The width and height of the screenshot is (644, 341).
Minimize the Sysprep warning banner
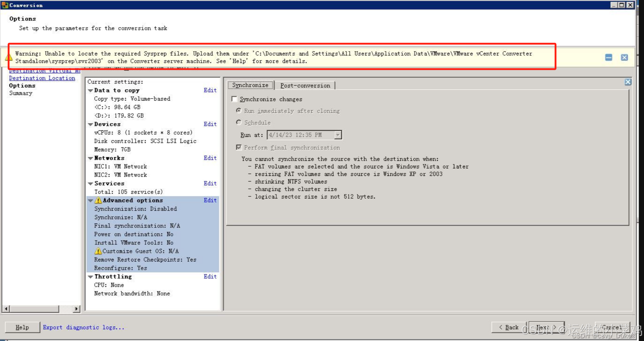click(x=608, y=57)
